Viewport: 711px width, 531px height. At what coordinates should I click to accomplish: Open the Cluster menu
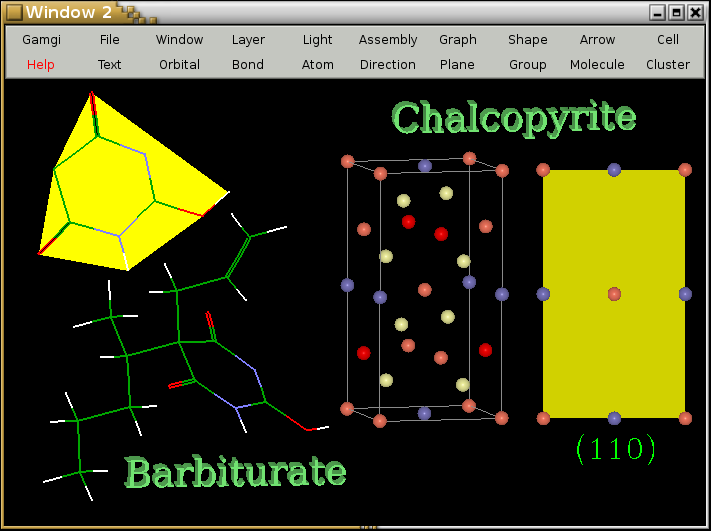pyautogui.click(x=667, y=65)
